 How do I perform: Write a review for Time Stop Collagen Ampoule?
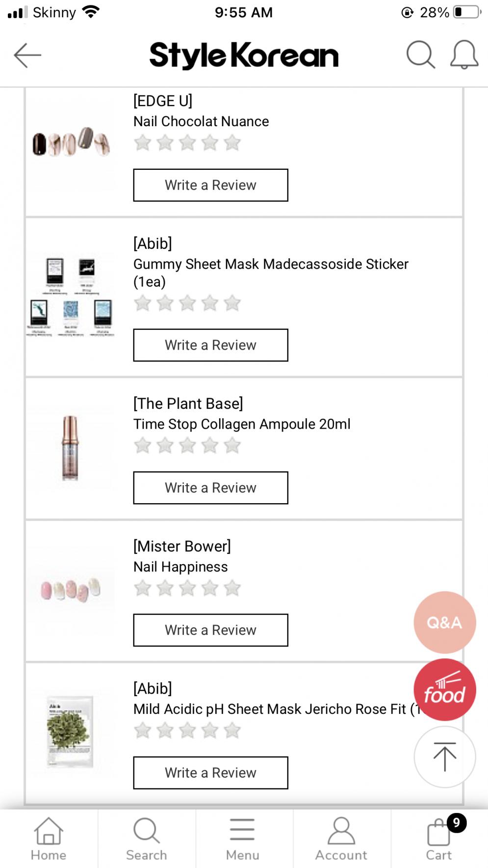point(210,488)
